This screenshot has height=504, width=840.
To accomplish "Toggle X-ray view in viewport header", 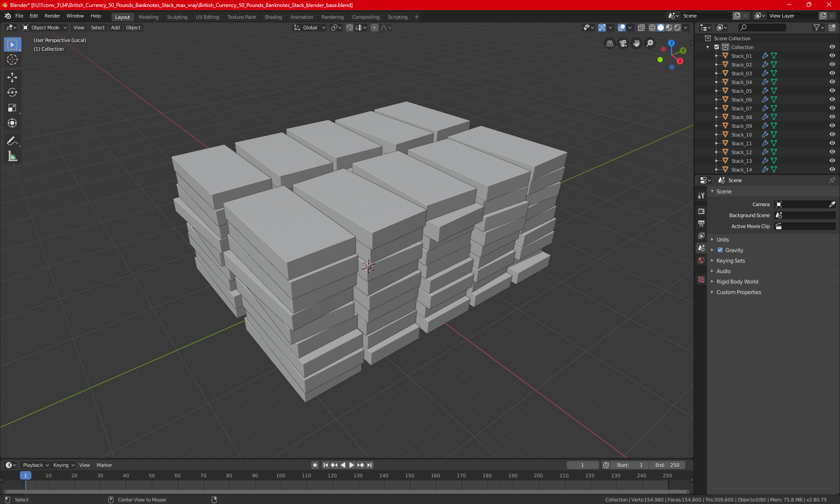I will (641, 28).
